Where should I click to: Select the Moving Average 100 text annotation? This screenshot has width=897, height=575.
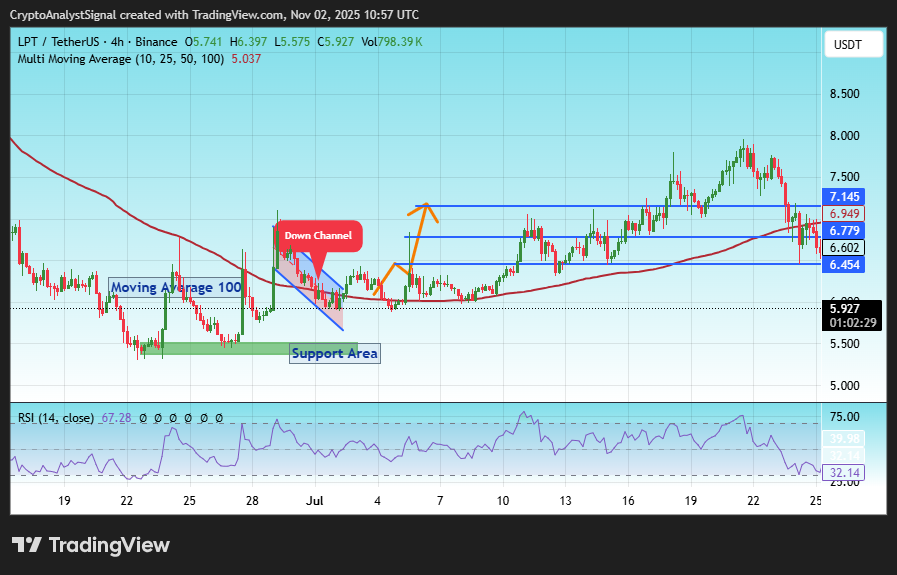pyautogui.click(x=176, y=287)
